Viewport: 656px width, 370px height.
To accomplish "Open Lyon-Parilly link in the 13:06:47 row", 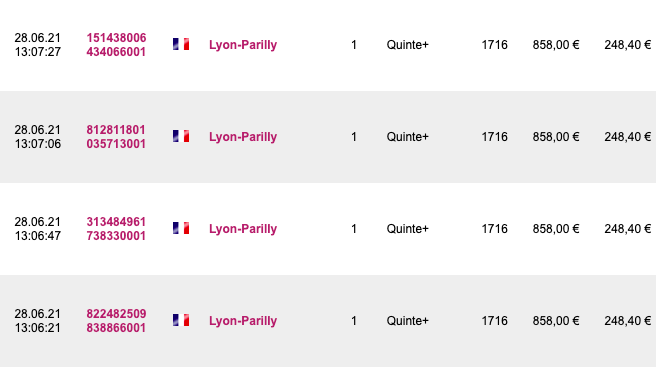I will 243,229.
